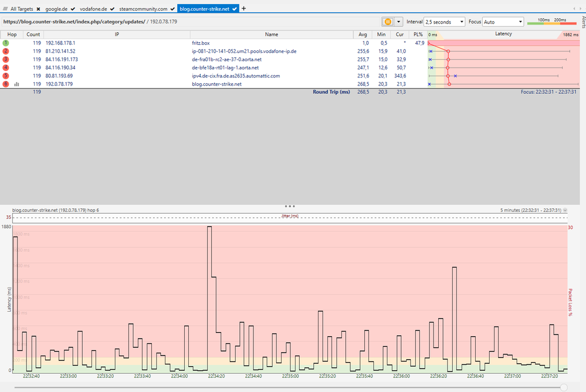The image size is (586, 392).
Task: Click the graph icon next to hop 6
Action: [x=16, y=84]
